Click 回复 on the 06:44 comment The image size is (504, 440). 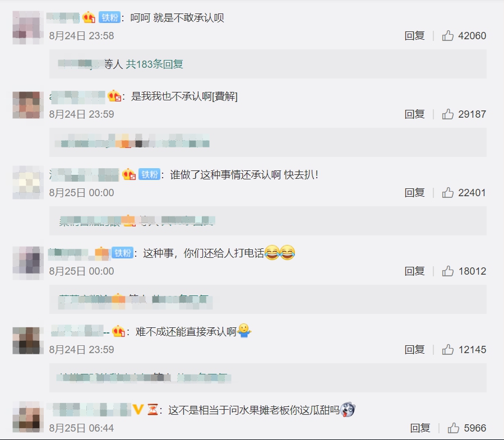pos(420,428)
